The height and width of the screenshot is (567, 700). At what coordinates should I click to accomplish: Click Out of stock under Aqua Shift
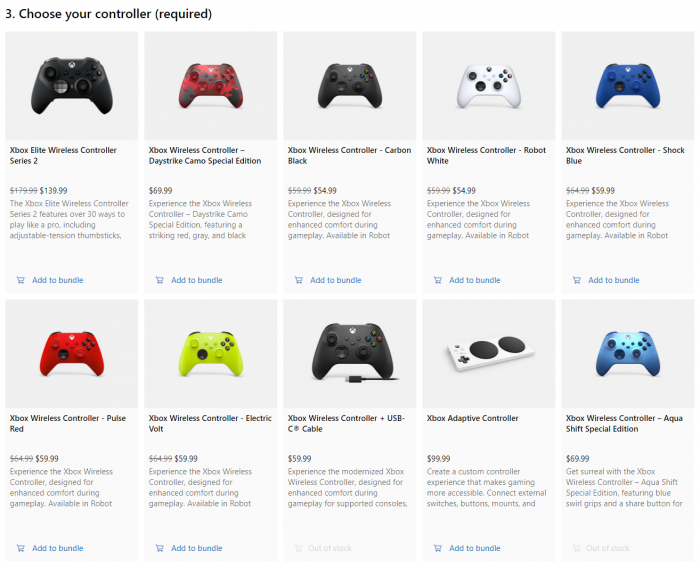(x=607, y=548)
